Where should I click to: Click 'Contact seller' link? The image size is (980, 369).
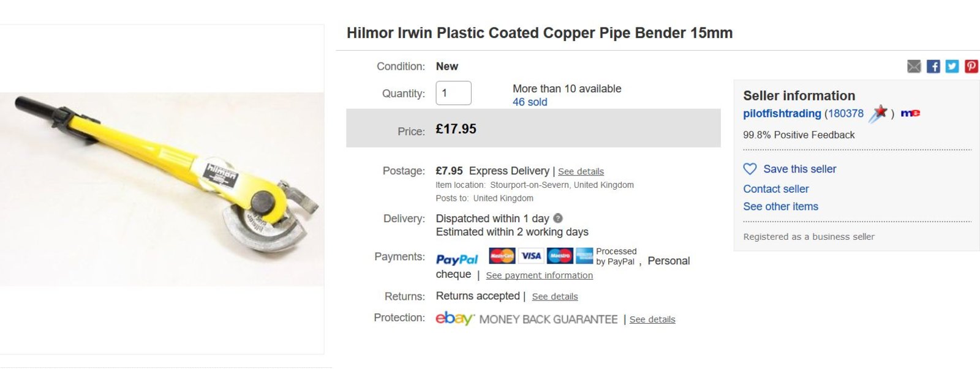(776, 189)
